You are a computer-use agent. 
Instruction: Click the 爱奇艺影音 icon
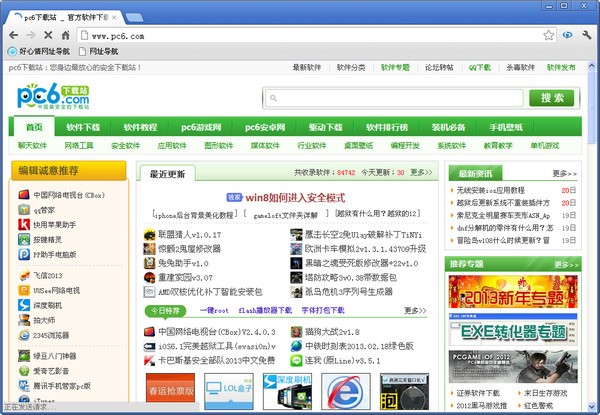click(24, 371)
